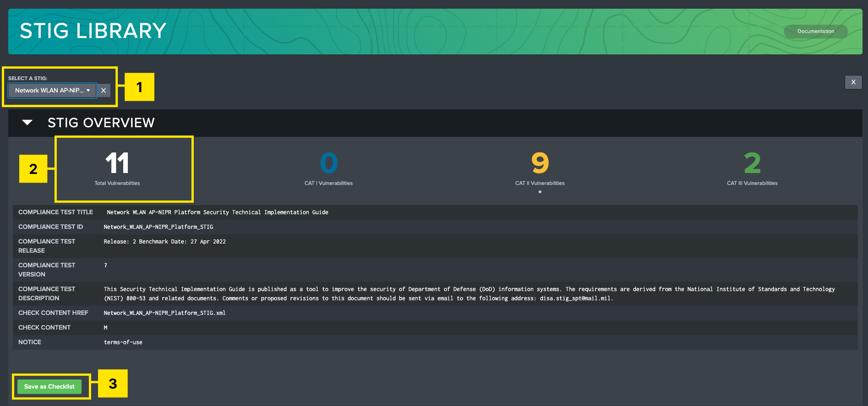This screenshot has width=868, height=406.
Task: Select the 0 CAT I Vulnerabilities count
Action: (329, 163)
